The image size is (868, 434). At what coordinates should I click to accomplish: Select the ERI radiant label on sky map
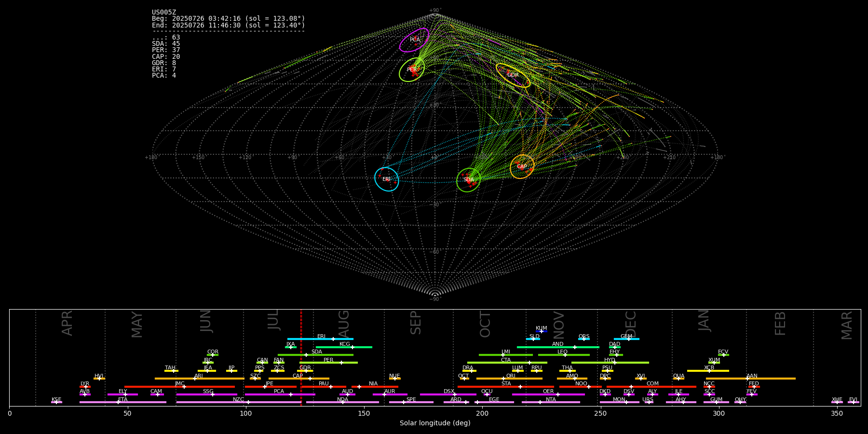pos(386,179)
